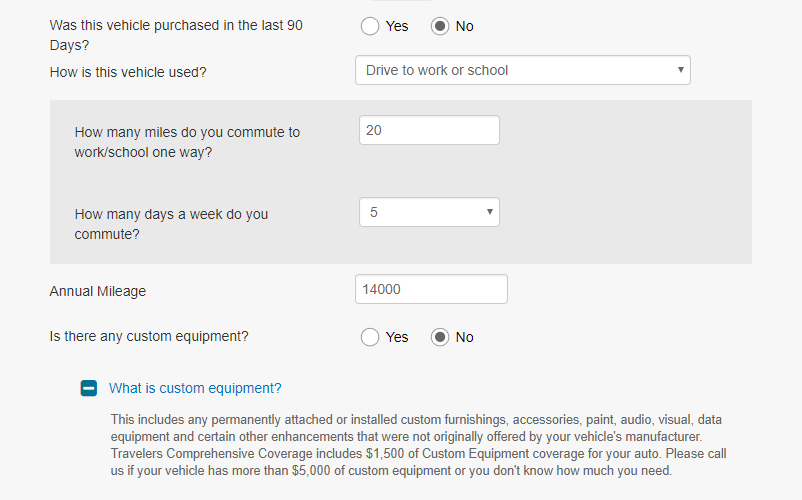The width and height of the screenshot is (802, 500).
Task: Focus the one-way commute miles field
Action: pyautogui.click(x=429, y=130)
